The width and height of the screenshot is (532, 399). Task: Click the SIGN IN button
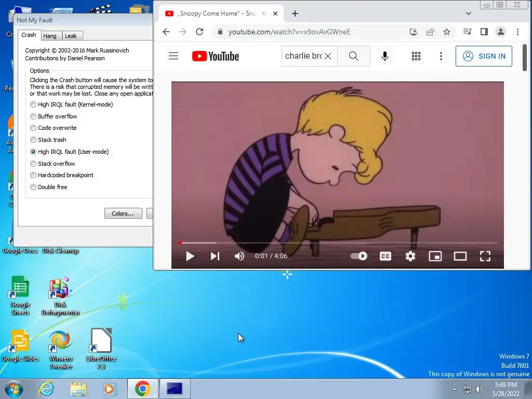pyautogui.click(x=484, y=56)
